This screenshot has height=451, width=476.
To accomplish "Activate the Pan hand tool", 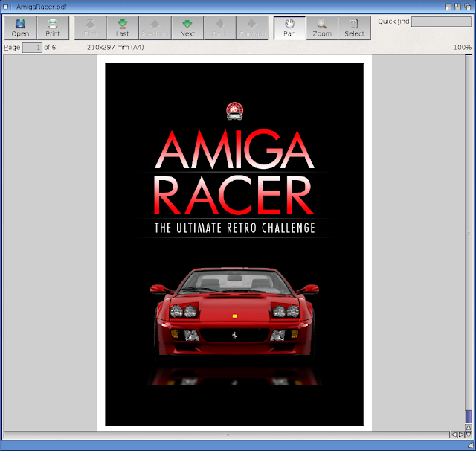I will point(289,28).
